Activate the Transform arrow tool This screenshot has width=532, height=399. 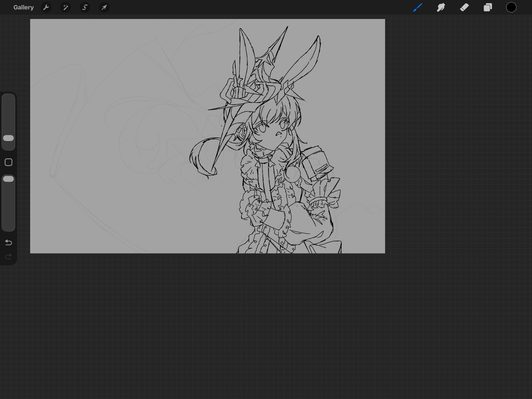pyautogui.click(x=104, y=7)
